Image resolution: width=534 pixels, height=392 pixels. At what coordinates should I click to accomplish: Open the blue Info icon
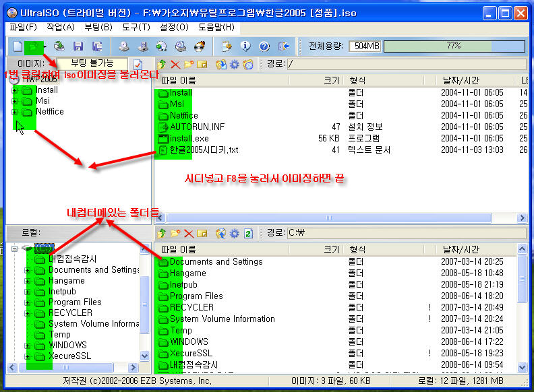[x=245, y=46]
